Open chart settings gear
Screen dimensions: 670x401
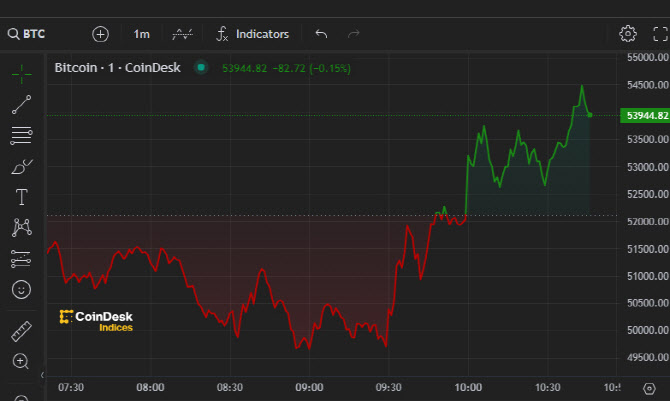[628, 34]
